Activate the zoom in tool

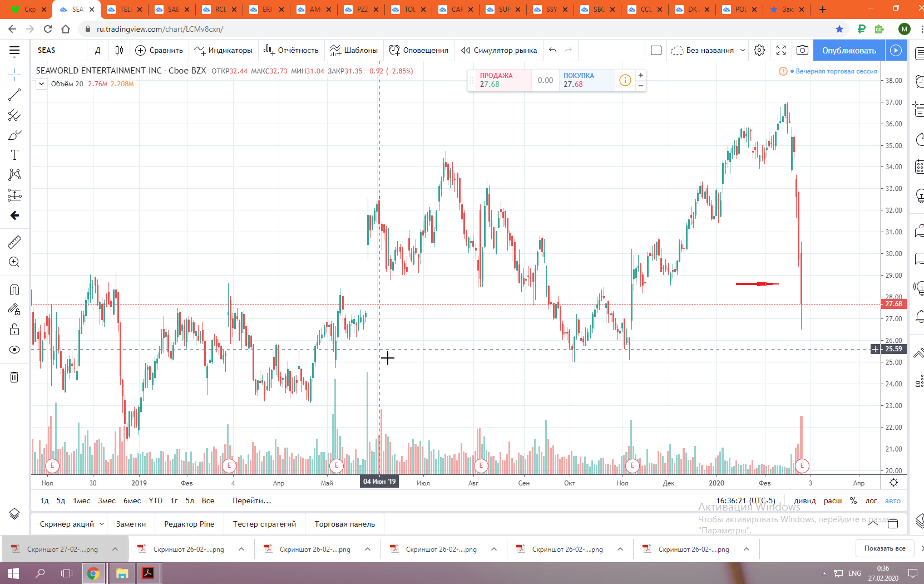(14, 262)
